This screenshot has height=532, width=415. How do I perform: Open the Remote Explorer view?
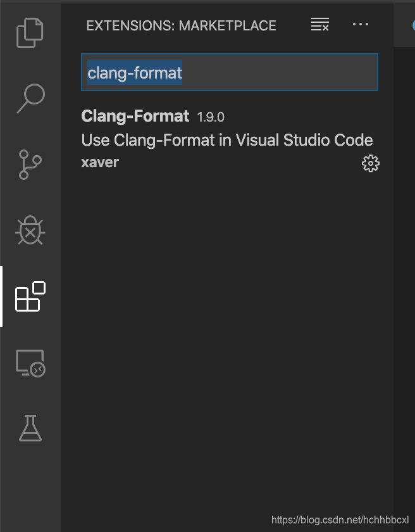click(30, 364)
